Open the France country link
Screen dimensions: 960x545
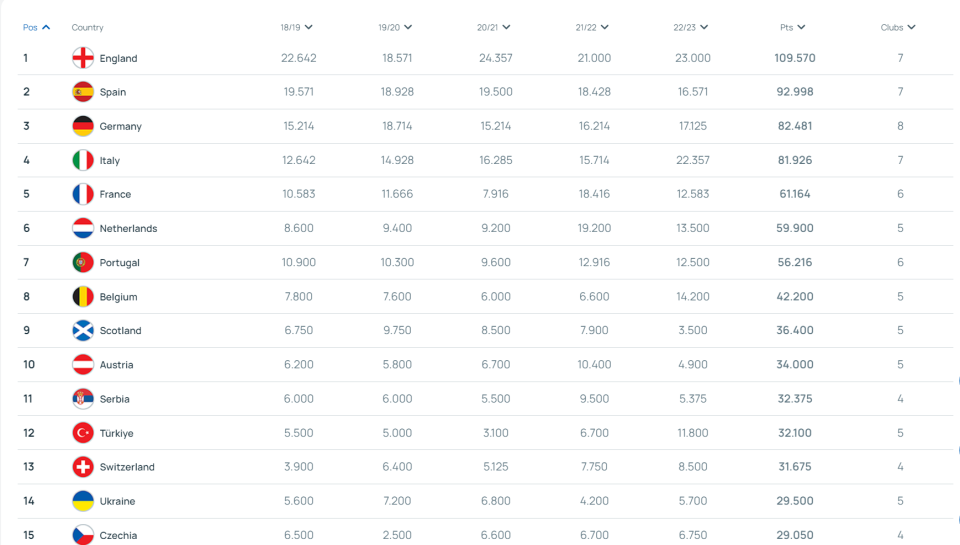(115, 194)
